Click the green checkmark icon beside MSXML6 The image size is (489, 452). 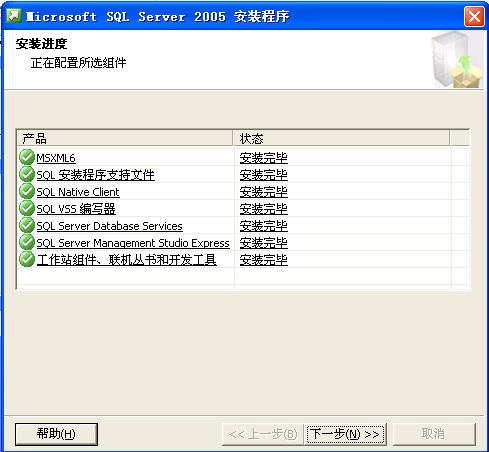[x=27, y=157]
